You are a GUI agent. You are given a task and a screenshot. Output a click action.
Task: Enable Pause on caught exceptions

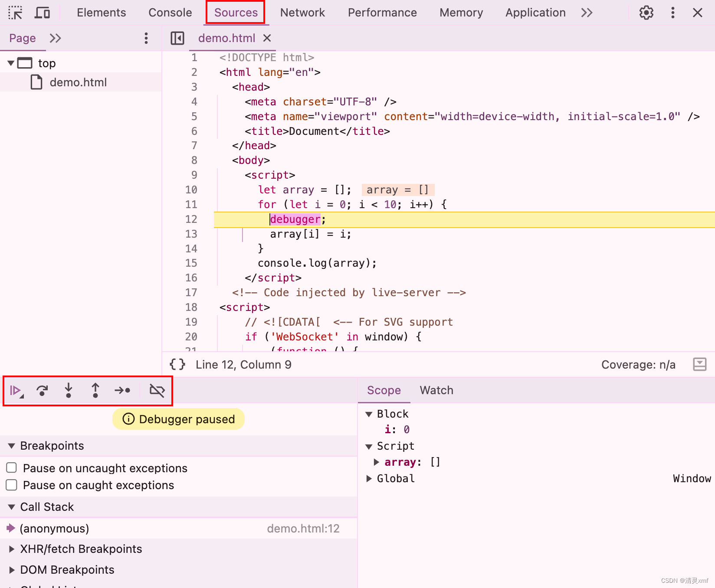[x=12, y=484]
